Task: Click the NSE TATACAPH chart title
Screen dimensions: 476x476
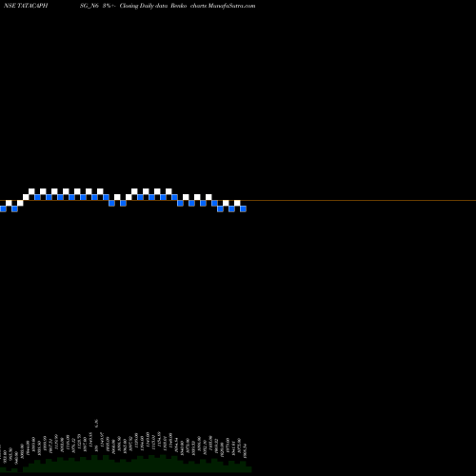Action: point(26,6)
